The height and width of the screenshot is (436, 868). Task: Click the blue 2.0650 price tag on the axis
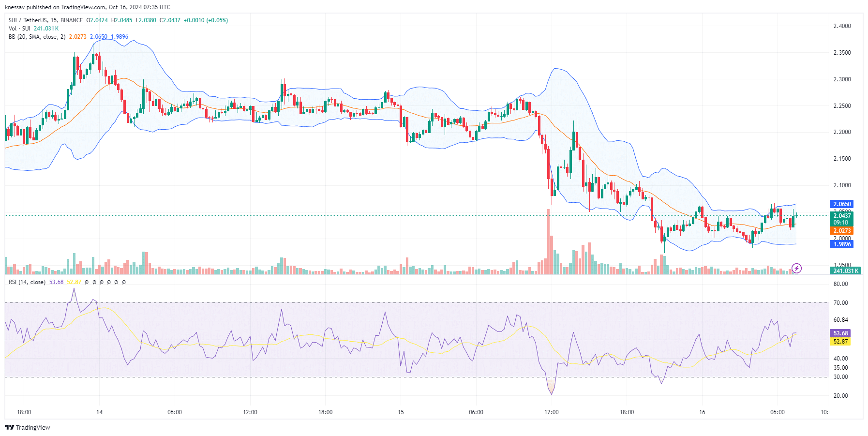coord(842,204)
